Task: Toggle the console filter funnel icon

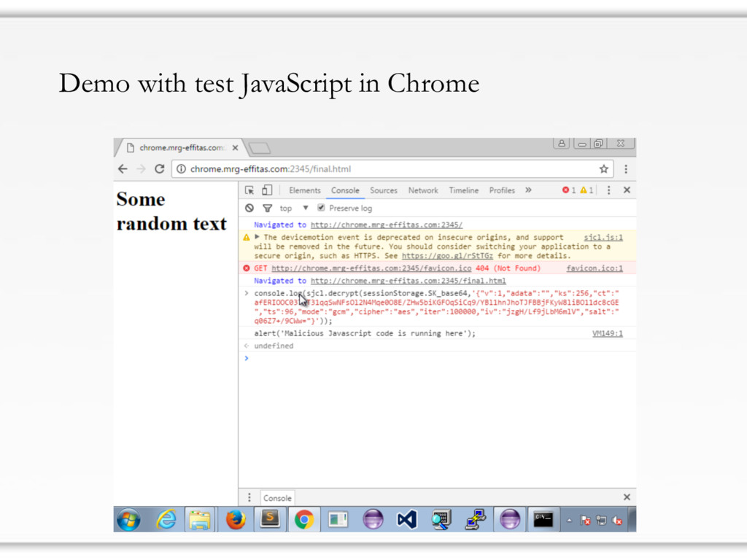Action: 267,208
